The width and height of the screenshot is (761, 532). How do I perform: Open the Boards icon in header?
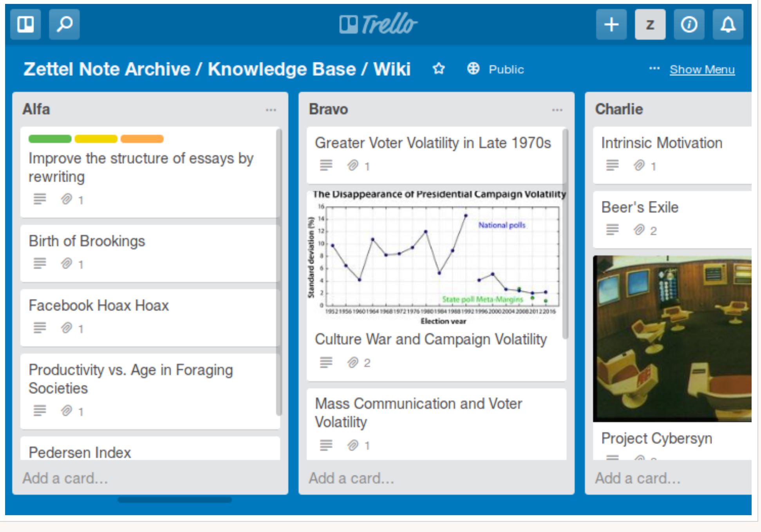25,24
